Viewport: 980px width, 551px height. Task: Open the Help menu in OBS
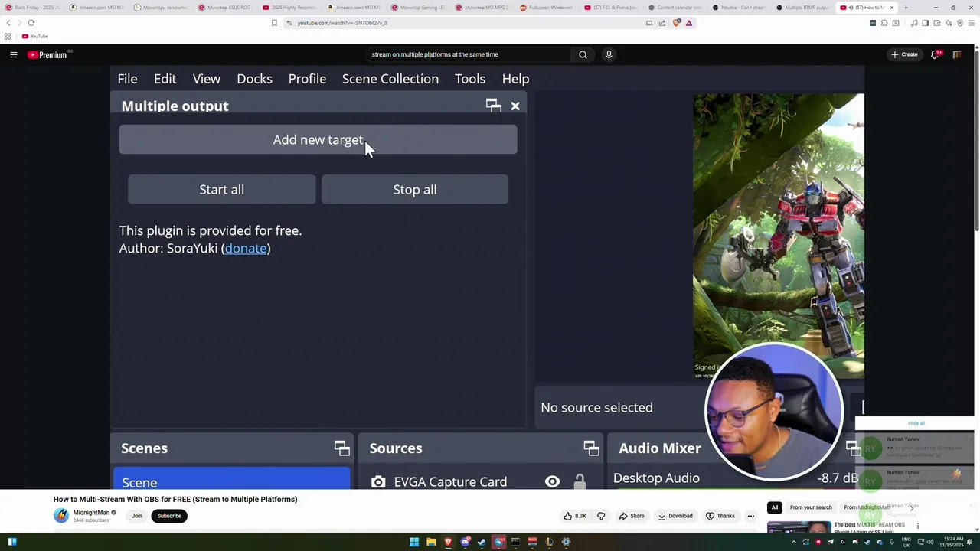coord(515,79)
